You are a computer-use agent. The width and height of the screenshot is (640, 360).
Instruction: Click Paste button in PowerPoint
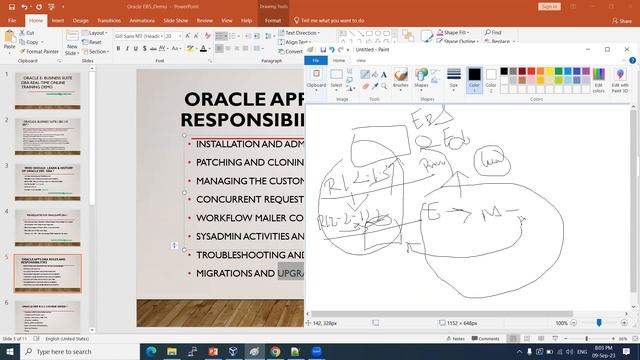pos(9,40)
